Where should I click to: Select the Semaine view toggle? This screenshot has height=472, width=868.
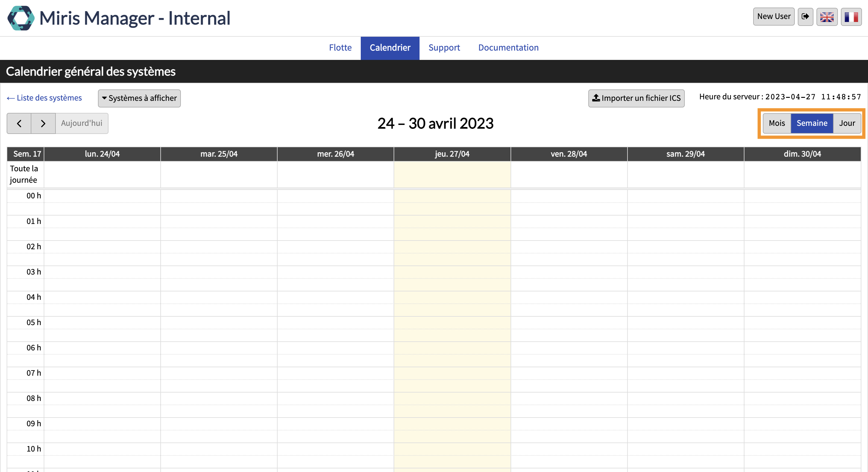coord(811,123)
